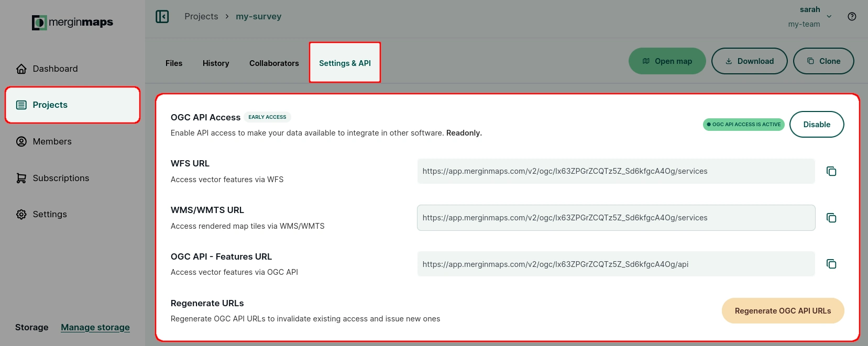Disable OGC API access
Image resolution: width=868 pixels, height=346 pixels.
[x=817, y=125]
